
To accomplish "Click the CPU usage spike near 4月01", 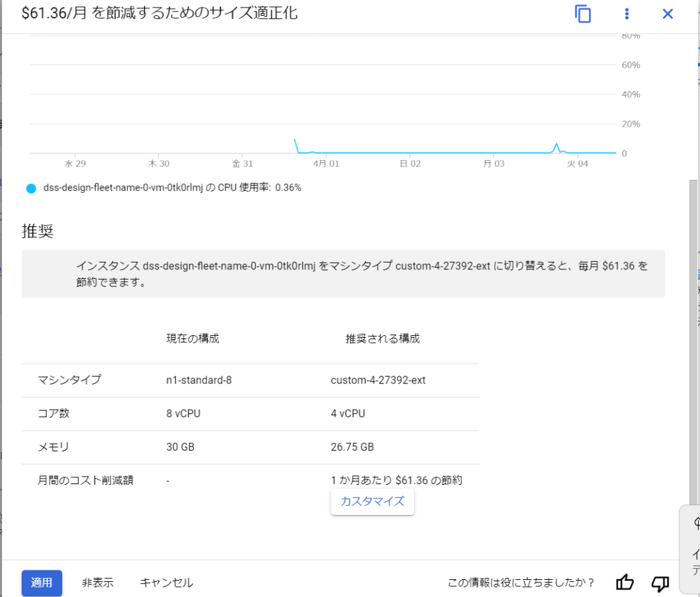I will 295,140.
